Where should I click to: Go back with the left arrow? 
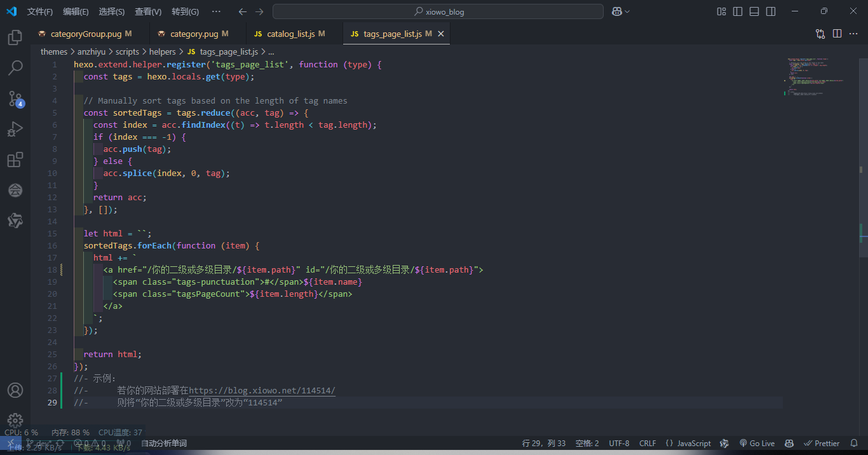242,11
